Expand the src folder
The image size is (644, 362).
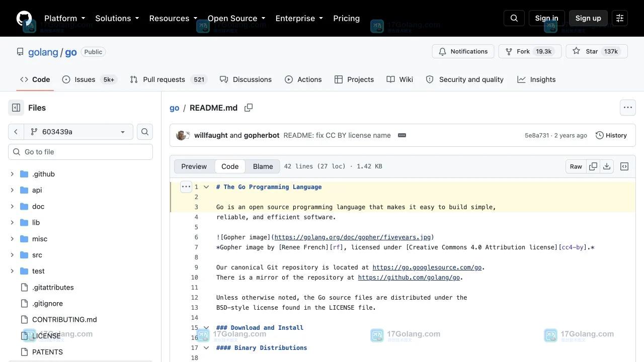[12, 255]
